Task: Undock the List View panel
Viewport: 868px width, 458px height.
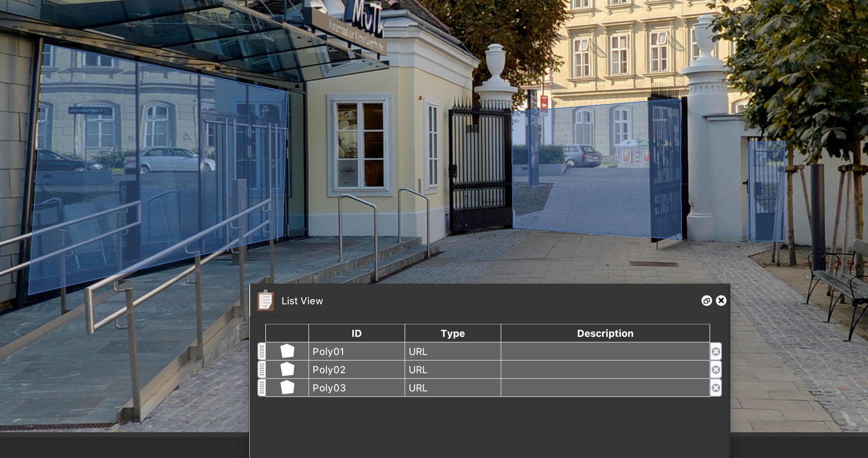Action: [706, 301]
